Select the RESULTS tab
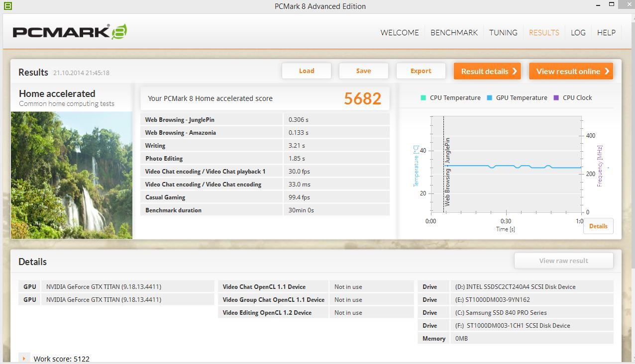 [544, 32]
